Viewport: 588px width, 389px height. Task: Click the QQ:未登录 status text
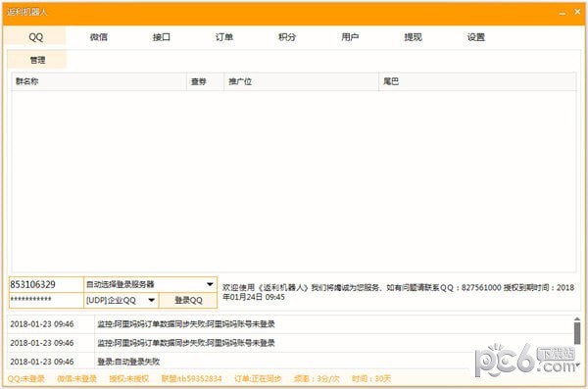click(x=25, y=379)
